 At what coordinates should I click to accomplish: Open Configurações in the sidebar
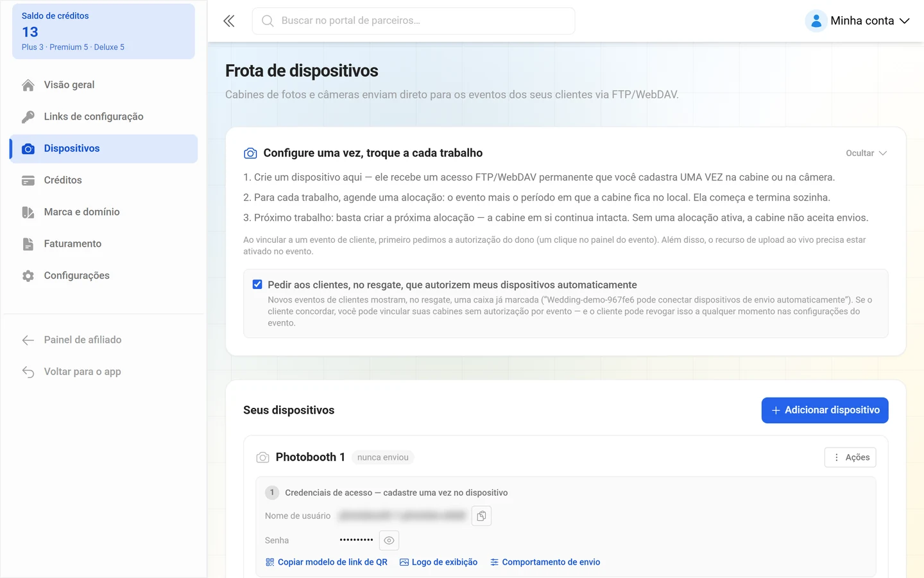(103, 276)
